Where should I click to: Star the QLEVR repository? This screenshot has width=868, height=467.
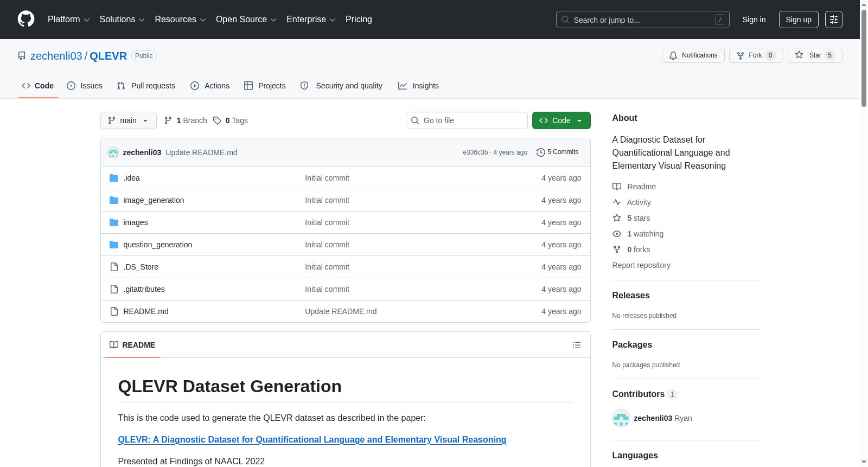point(815,55)
